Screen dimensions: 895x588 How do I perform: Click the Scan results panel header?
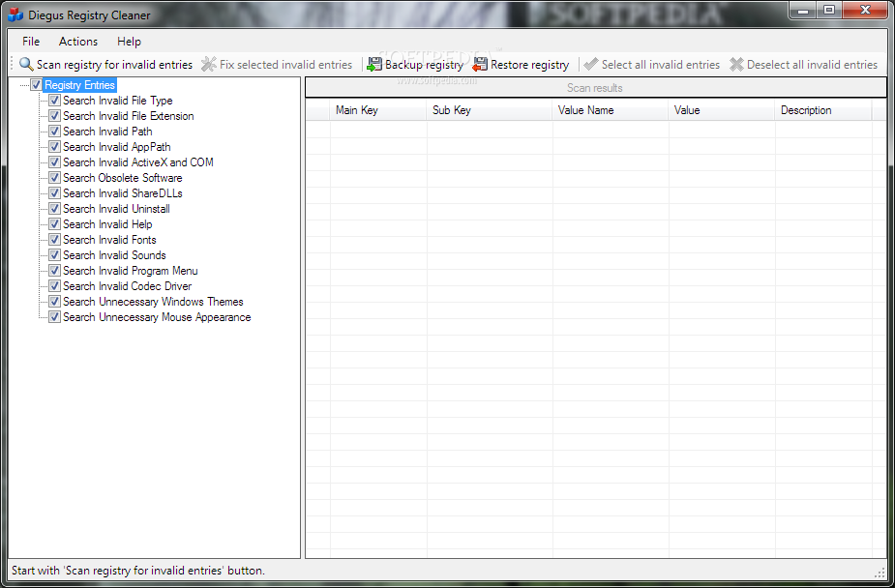[596, 88]
